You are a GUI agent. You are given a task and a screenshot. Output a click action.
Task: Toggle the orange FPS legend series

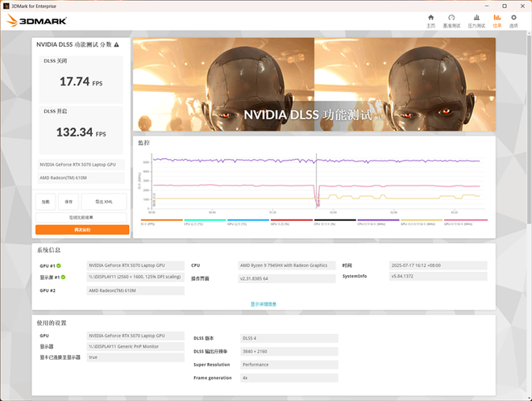pyautogui.click(x=161, y=219)
